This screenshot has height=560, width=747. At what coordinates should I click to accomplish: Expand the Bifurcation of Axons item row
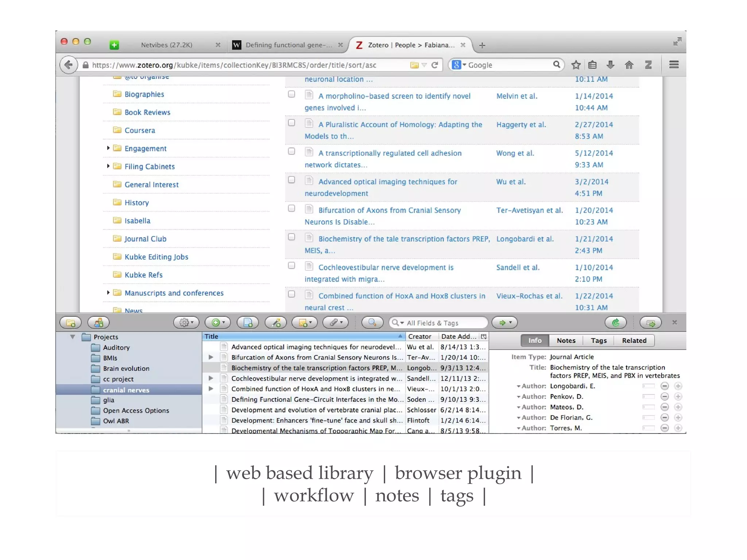pos(211,357)
